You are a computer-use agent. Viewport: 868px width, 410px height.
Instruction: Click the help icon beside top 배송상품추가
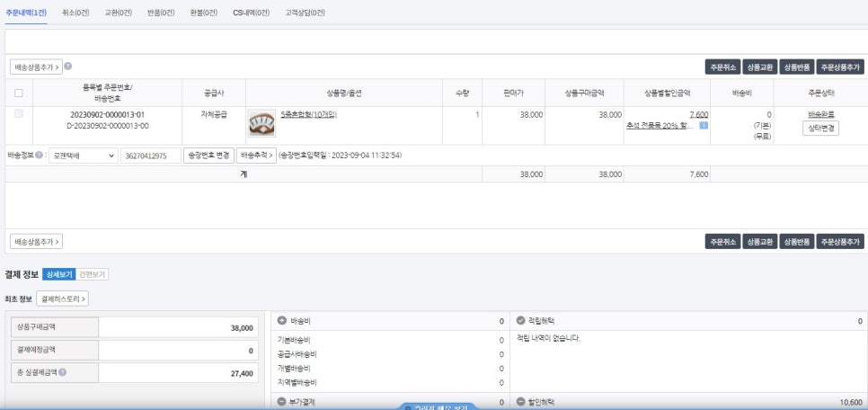[68, 67]
